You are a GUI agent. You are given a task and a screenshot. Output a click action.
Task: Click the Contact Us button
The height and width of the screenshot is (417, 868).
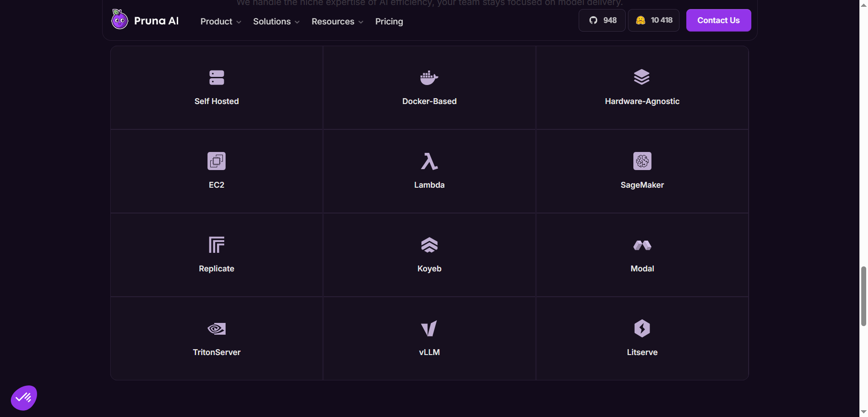coord(718,20)
